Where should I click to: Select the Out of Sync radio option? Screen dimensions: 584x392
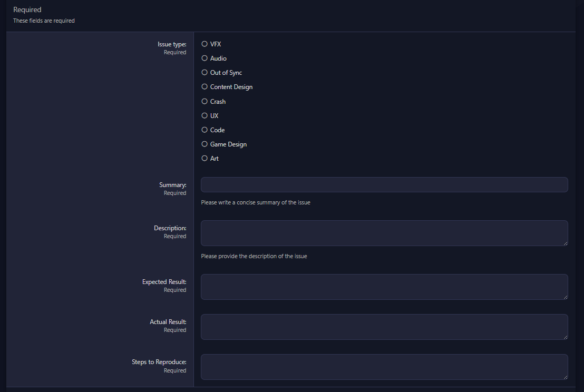point(205,73)
